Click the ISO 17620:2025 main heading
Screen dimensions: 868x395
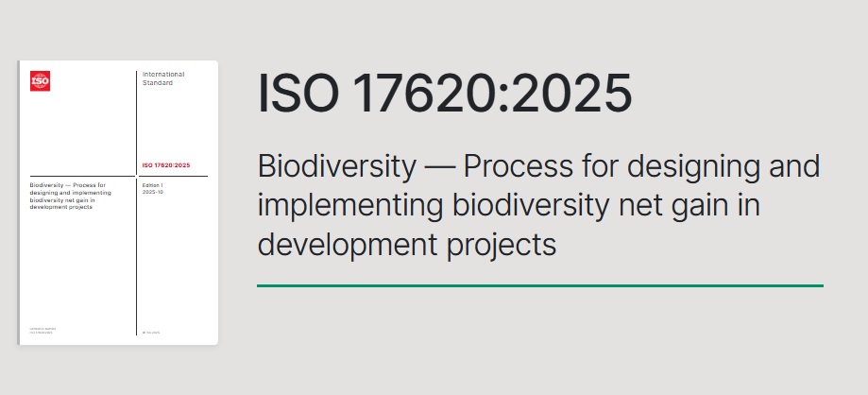(x=444, y=94)
